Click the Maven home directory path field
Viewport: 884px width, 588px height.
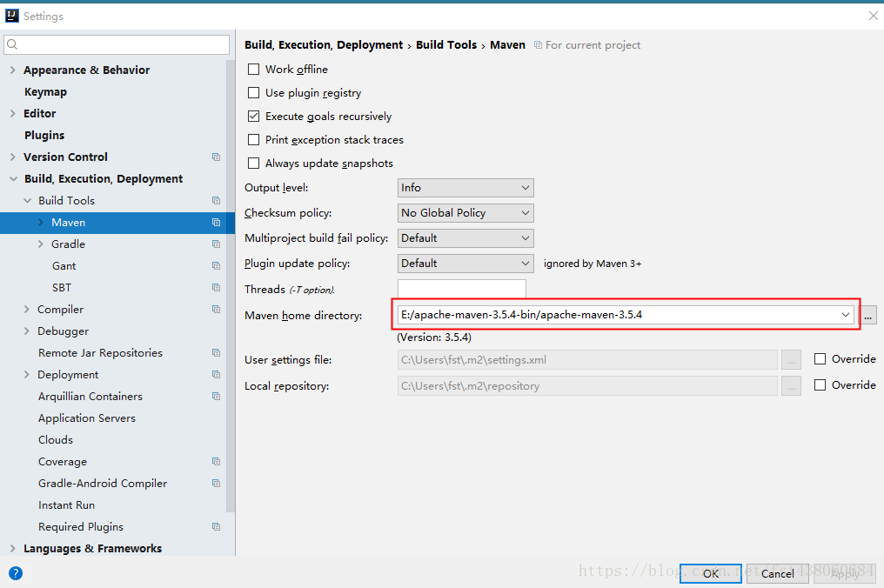[626, 315]
